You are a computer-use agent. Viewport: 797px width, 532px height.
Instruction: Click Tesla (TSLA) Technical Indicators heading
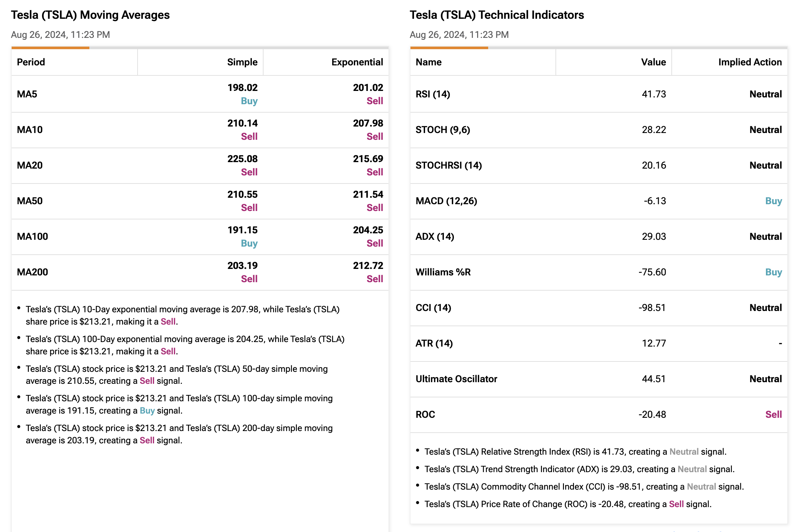[x=496, y=15]
